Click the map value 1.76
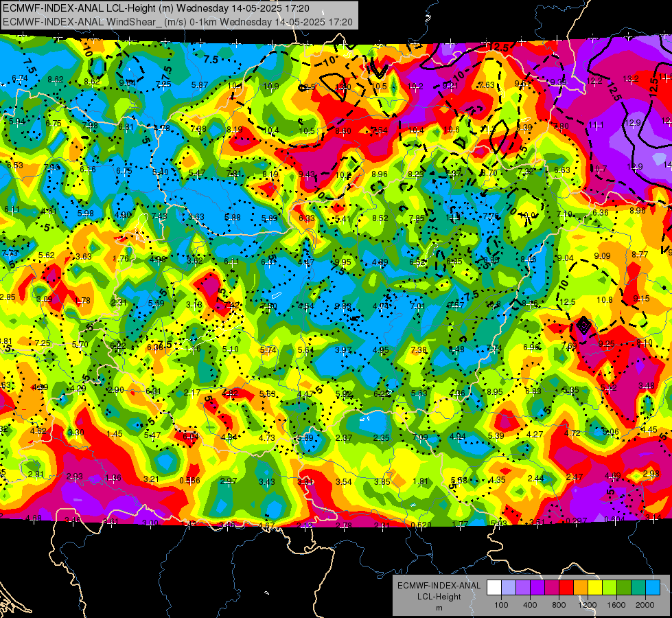The width and height of the screenshot is (672, 618). tap(121, 258)
